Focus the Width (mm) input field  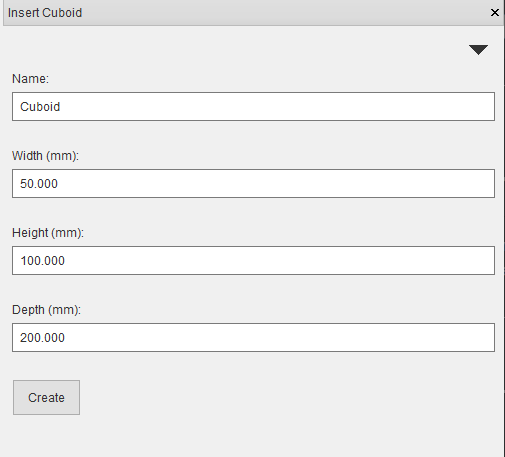pyautogui.click(x=253, y=184)
